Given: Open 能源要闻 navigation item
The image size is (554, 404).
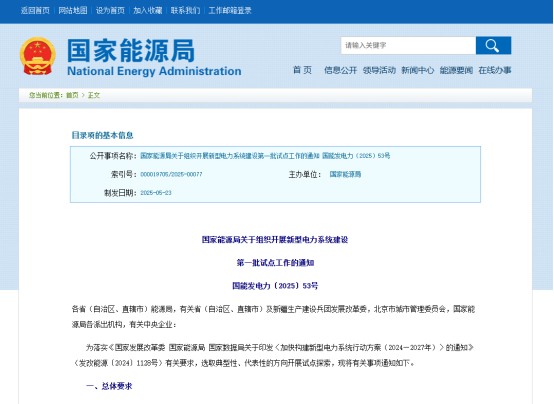Looking at the screenshot, I should [x=456, y=70].
